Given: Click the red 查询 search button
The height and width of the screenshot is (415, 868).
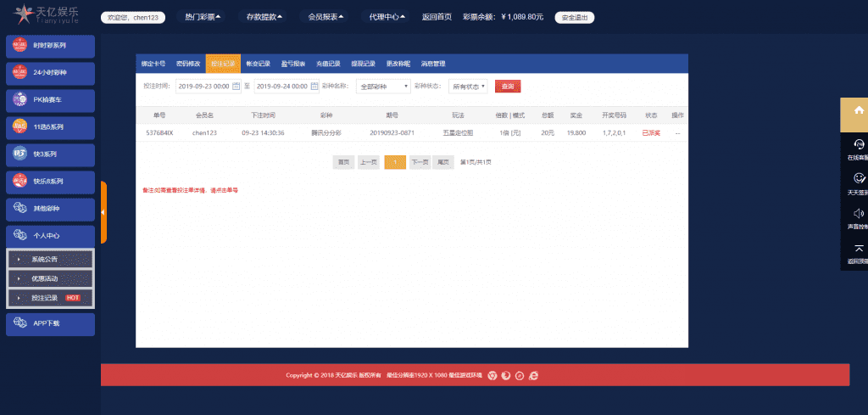Looking at the screenshot, I should click(507, 87).
